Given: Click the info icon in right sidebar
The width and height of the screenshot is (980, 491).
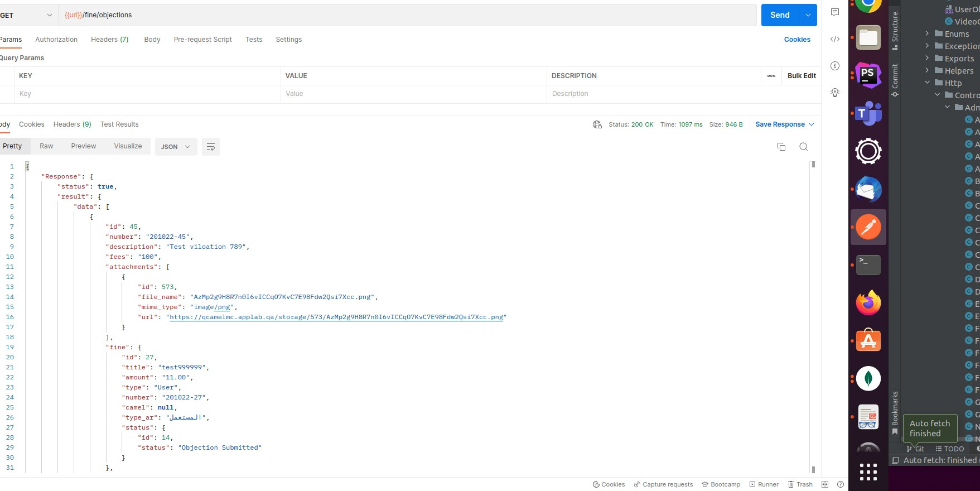Looking at the screenshot, I should pos(834,66).
